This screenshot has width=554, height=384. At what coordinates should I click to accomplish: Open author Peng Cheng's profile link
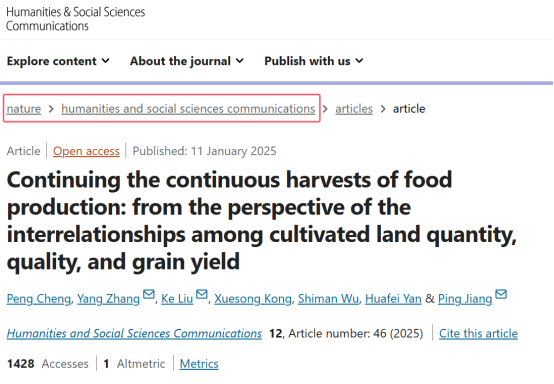(x=39, y=299)
